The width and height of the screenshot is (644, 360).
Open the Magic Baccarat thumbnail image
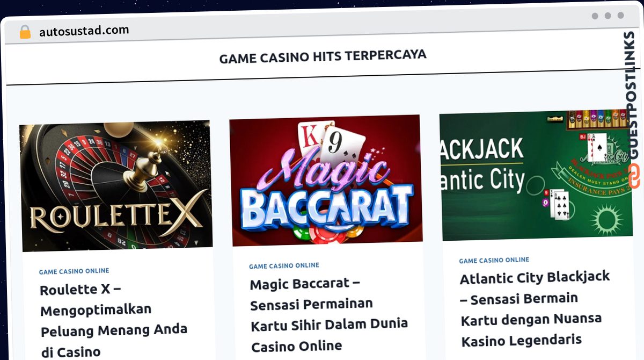pos(326,181)
